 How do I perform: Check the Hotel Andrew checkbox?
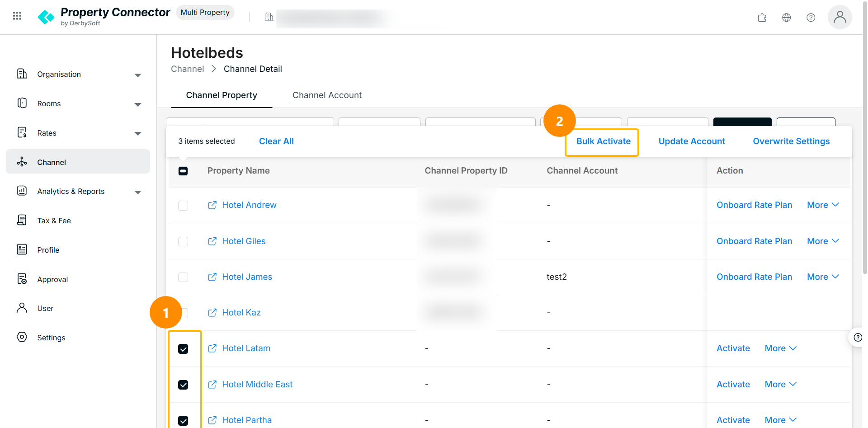click(183, 206)
